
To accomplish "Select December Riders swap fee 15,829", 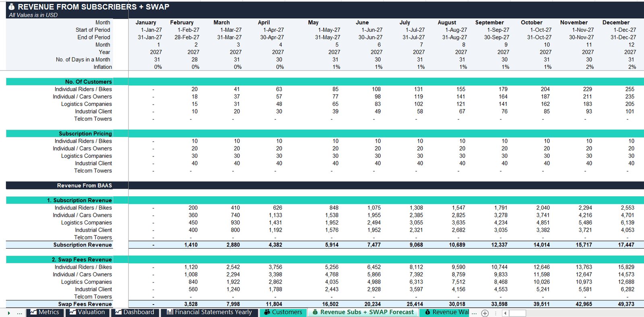I will click(x=626, y=267).
